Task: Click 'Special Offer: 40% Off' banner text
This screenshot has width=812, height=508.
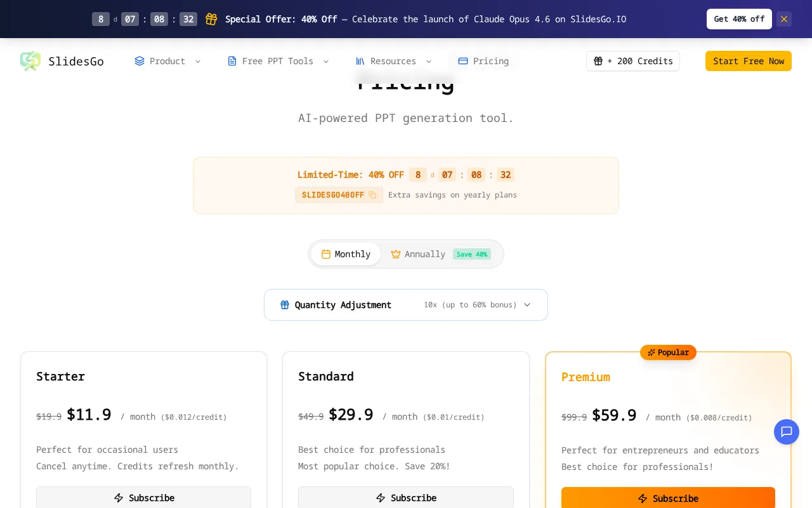Action: [281, 19]
